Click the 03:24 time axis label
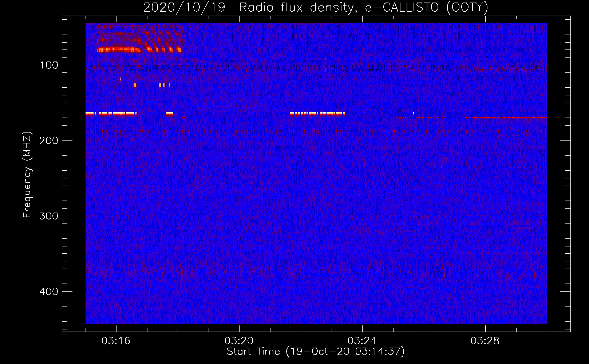589x364 pixels. pyautogui.click(x=362, y=341)
